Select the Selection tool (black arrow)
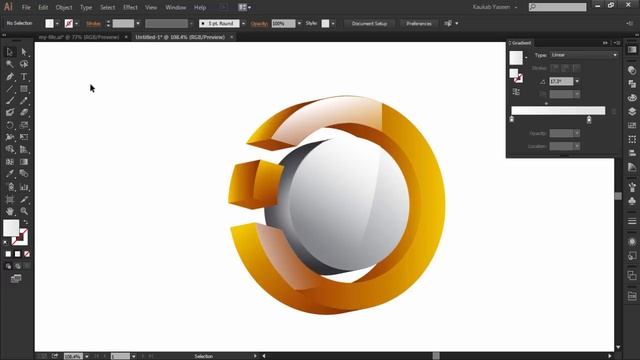The image size is (640, 360). coord(10,52)
